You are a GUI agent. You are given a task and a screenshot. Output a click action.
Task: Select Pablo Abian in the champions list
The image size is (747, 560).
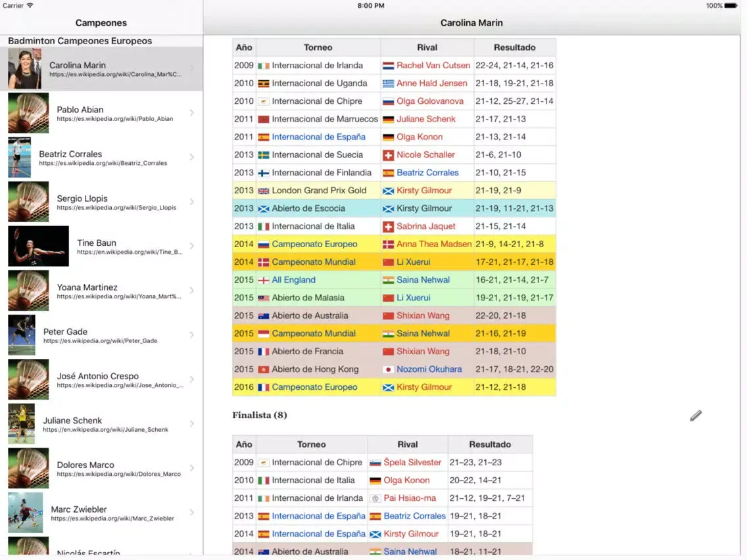(101, 113)
